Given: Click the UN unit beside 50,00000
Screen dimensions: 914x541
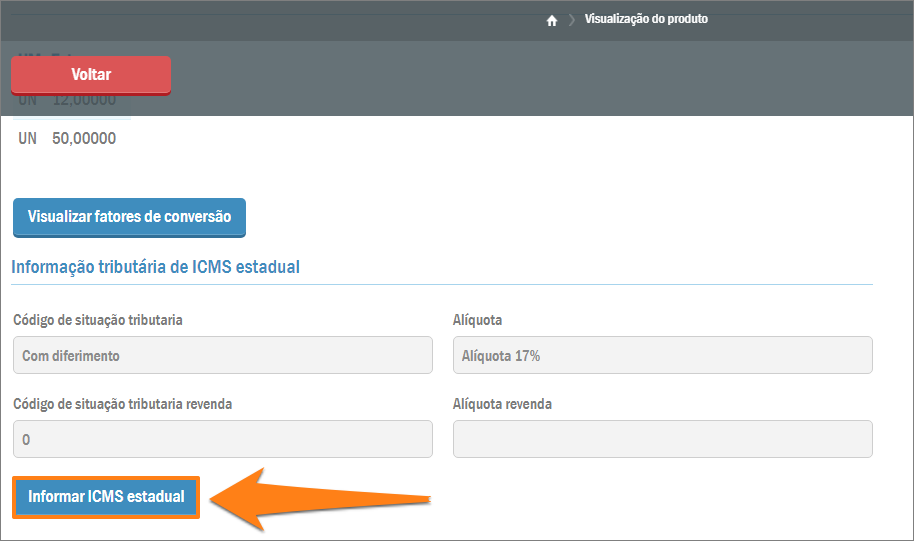Looking at the screenshot, I should (27, 138).
